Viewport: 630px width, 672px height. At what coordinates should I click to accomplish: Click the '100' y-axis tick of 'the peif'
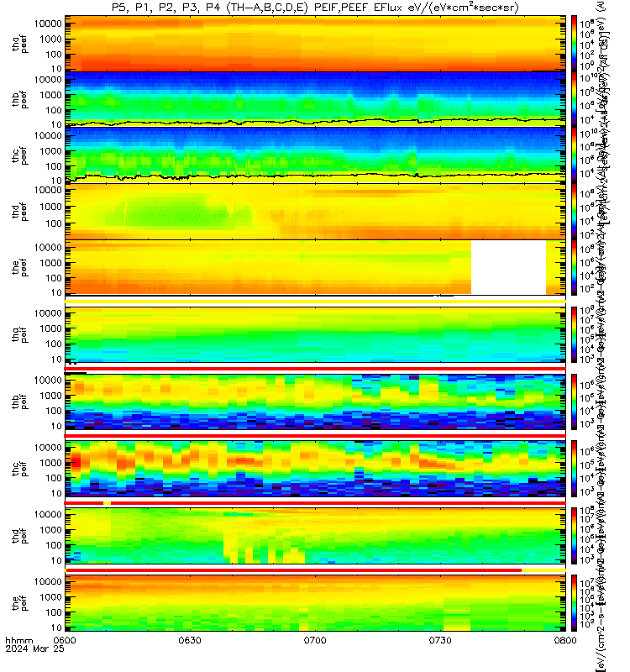[x=54, y=612]
